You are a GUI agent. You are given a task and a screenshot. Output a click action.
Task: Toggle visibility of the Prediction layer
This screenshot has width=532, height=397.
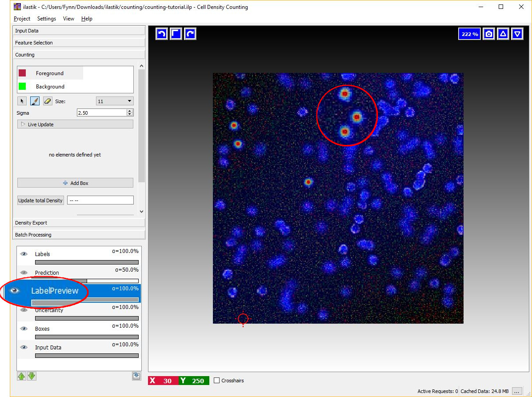tap(24, 273)
